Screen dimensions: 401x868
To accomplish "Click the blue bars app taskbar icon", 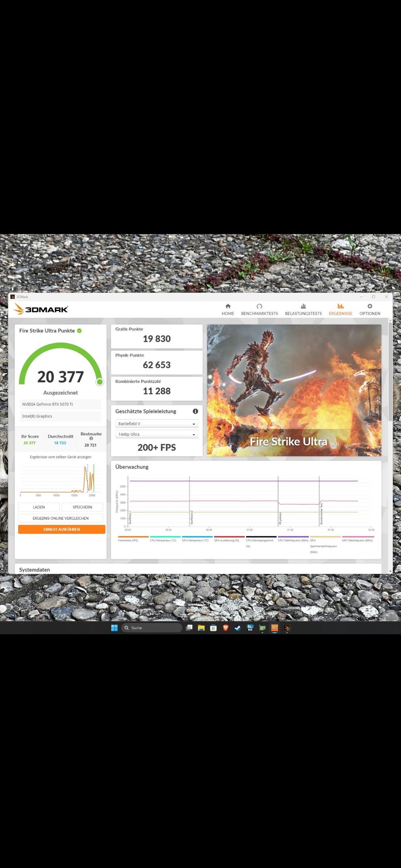I will (x=250, y=628).
